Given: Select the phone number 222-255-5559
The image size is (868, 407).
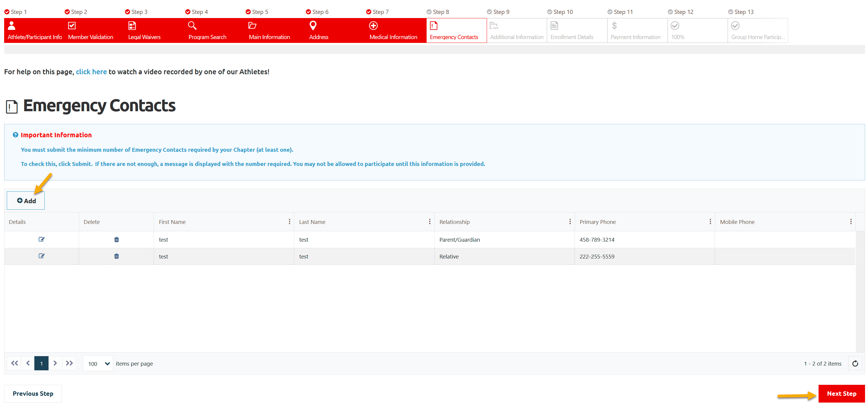Looking at the screenshot, I should pyautogui.click(x=597, y=256).
